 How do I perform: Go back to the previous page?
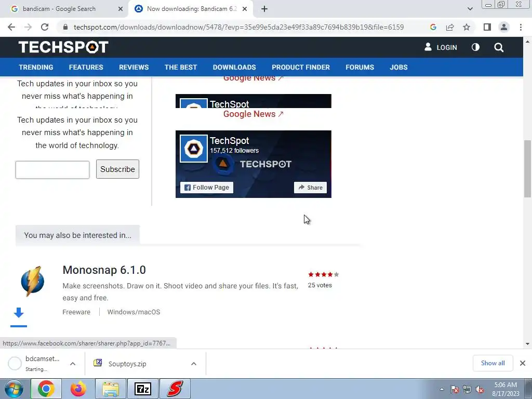11,27
